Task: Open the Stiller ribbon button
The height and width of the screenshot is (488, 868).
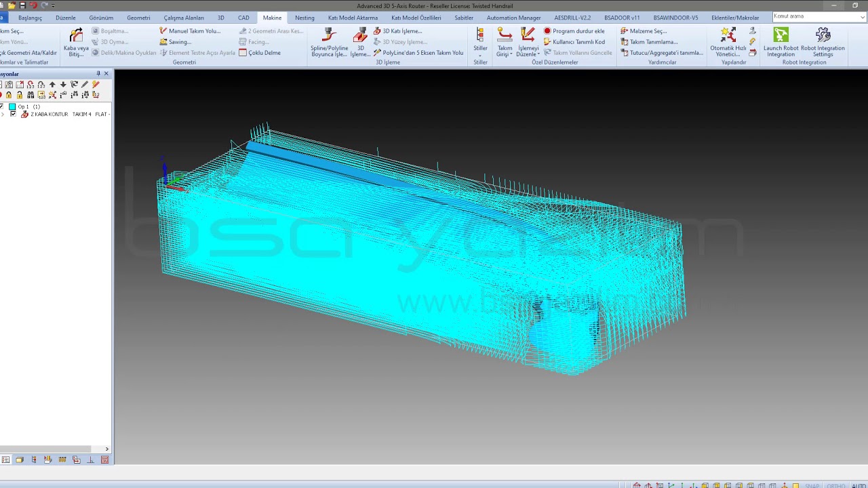Action: tap(480, 41)
